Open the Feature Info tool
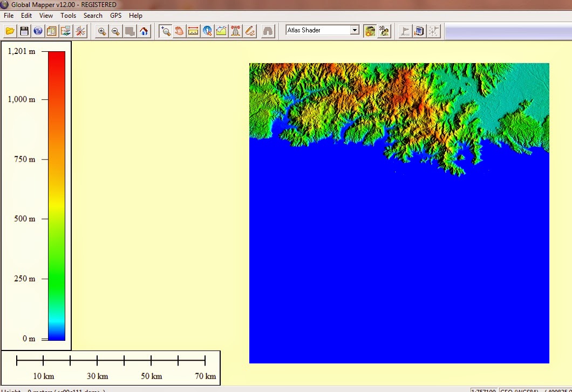This screenshot has height=392, width=572. pyautogui.click(x=207, y=31)
